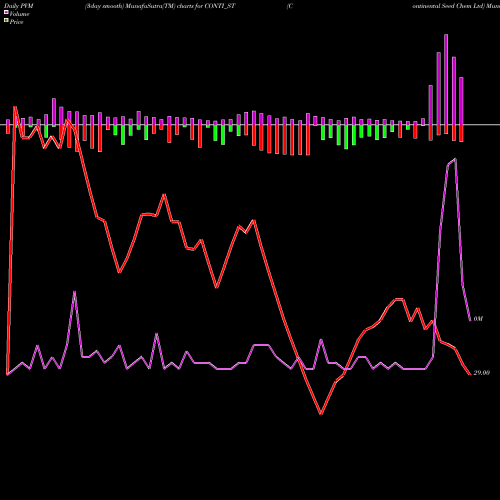Click the tallest magenta volume bar
This screenshot has height=500, width=500.
pos(446,79)
